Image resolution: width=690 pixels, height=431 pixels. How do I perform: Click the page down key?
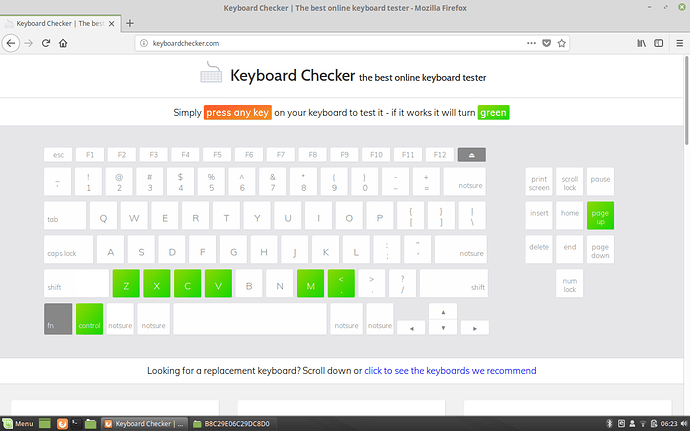click(x=600, y=250)
